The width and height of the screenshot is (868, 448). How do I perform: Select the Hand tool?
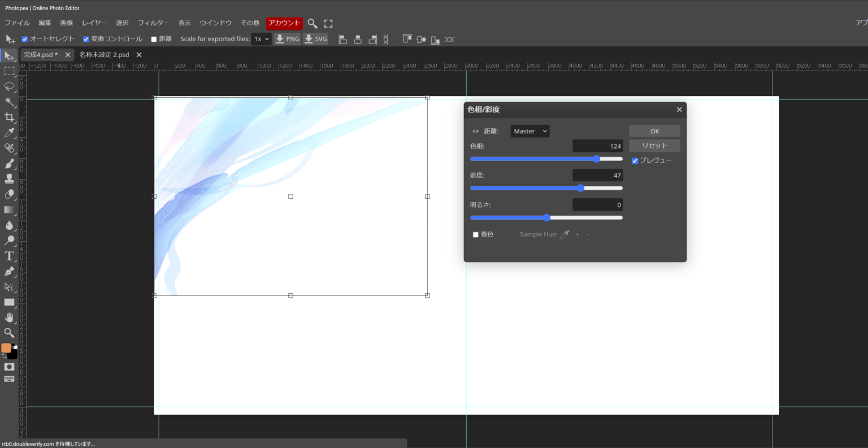(x=10, y=317)
